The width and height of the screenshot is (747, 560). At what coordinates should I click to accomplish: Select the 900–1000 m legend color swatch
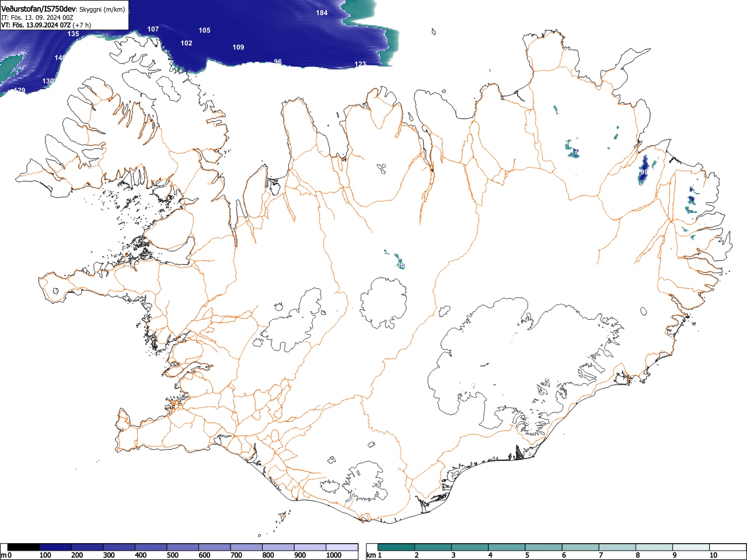[310, 547]
